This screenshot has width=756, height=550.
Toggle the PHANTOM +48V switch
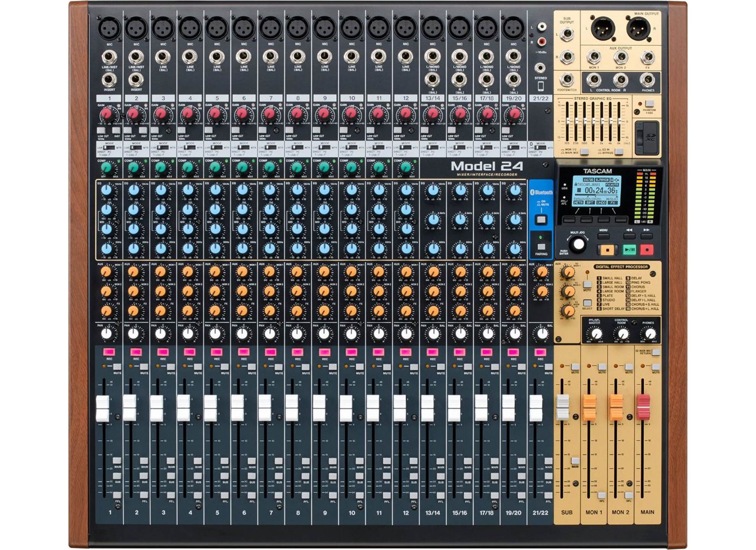click(x=649, y=104)
